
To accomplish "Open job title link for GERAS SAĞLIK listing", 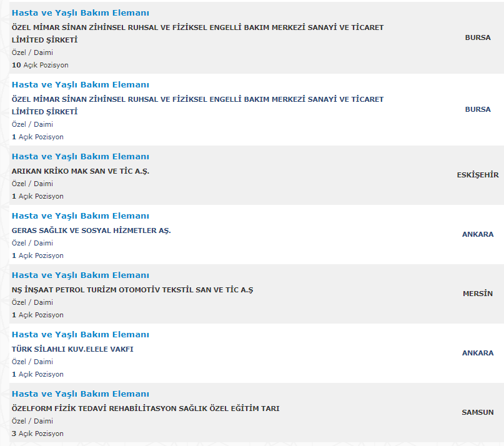I will 80,216.
